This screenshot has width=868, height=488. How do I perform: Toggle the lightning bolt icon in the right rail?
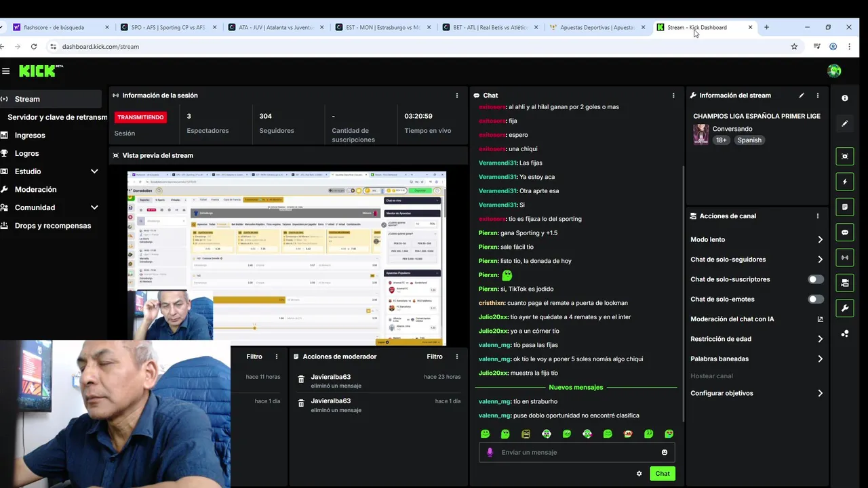pos(845,182)
